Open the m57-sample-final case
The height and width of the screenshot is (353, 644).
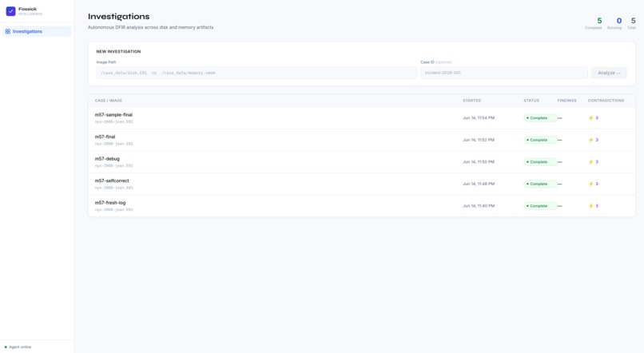click(361, 118)
